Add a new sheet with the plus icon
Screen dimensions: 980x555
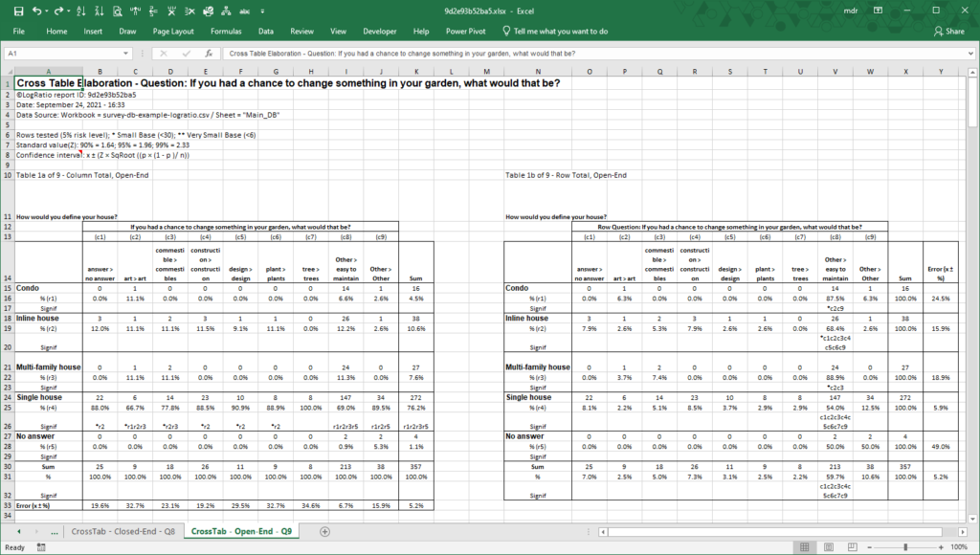[324, 531]
